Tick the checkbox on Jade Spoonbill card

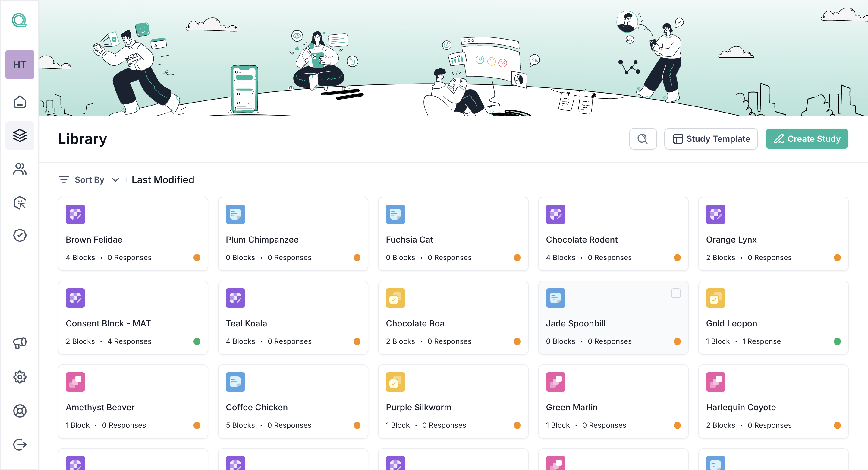(x=676, y=293)
